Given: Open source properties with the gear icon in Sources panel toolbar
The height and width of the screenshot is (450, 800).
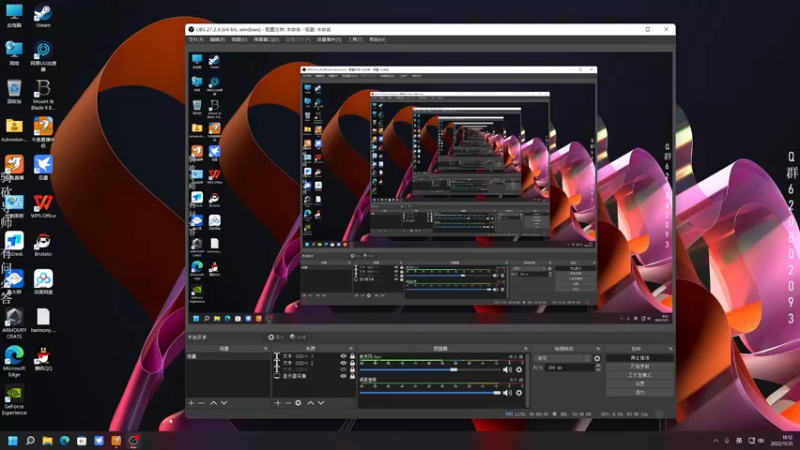Looking at the screenshot, I should (298, 403).
